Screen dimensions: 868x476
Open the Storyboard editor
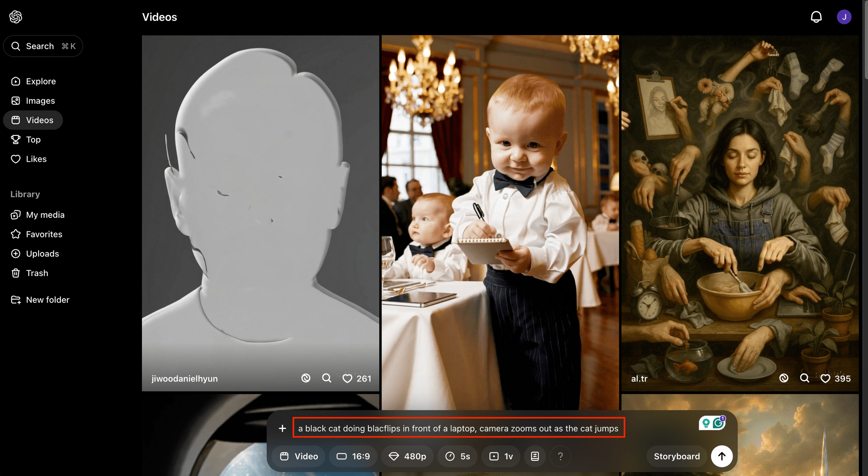(677, 456)
